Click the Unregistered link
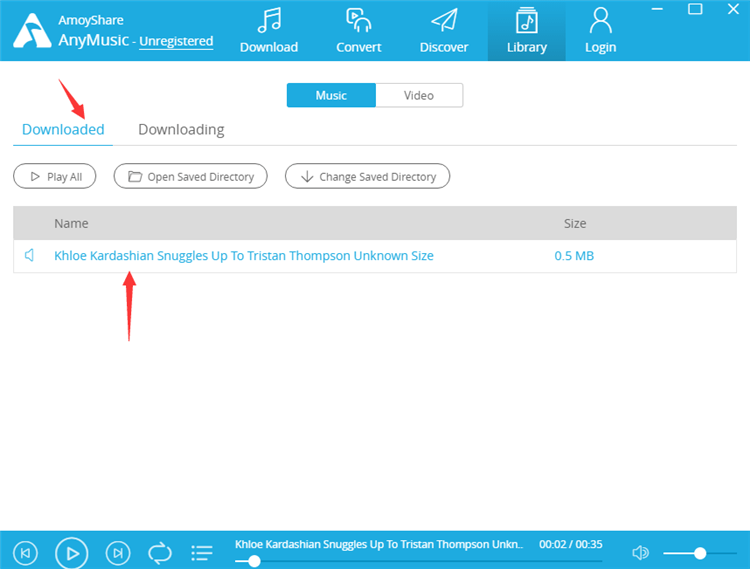750x569 pixels. (x=176, y=41)
